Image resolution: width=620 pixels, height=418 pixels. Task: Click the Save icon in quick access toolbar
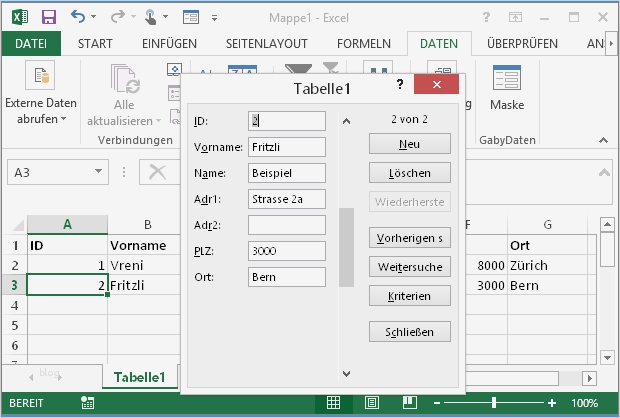tap(49, 17)
